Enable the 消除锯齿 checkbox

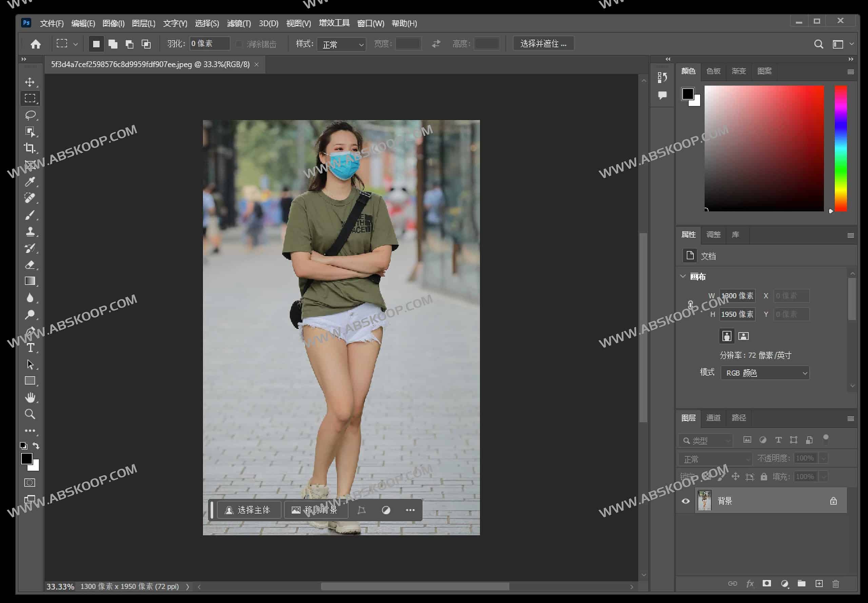[x=239, y=44]
